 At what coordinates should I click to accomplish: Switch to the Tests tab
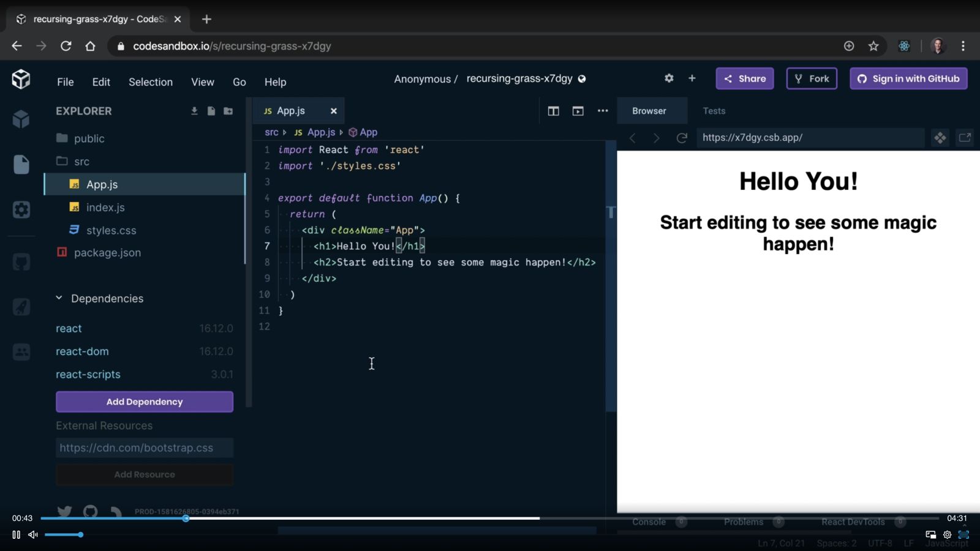[x=714, y=111]
